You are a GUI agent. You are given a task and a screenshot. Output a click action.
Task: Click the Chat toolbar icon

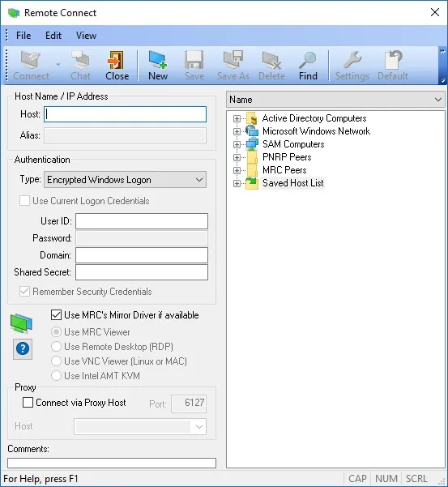point(80,60)
